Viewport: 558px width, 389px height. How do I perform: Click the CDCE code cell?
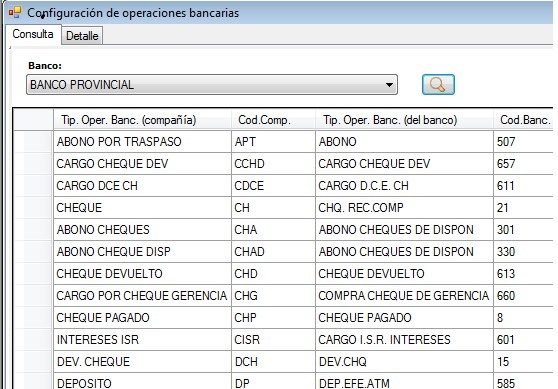[273, 186]
